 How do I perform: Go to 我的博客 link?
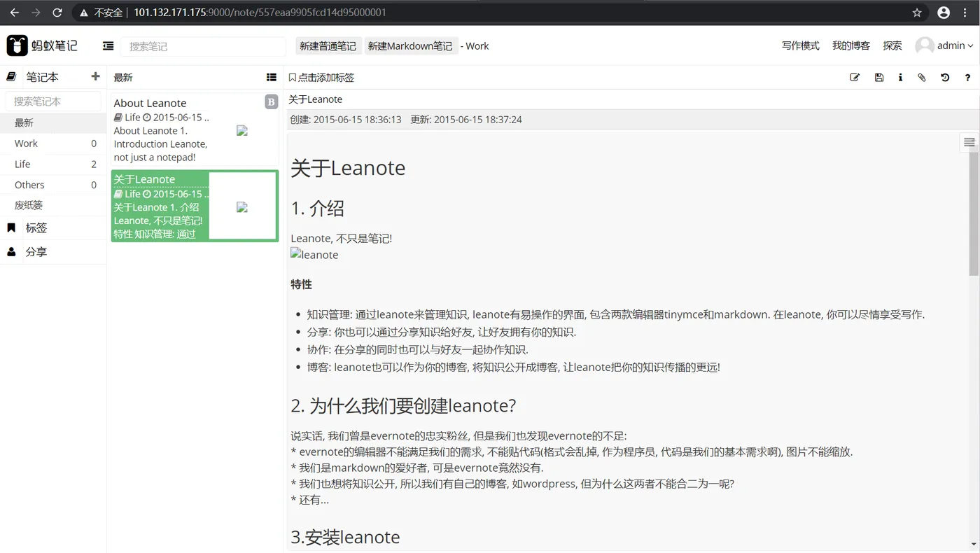click(x=851, y=45)
